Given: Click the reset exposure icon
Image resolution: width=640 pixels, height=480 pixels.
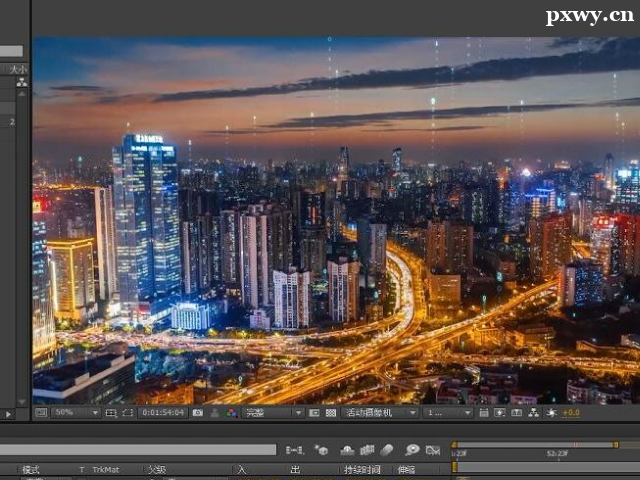Looking at the screenshot, I should pos(551,412).
